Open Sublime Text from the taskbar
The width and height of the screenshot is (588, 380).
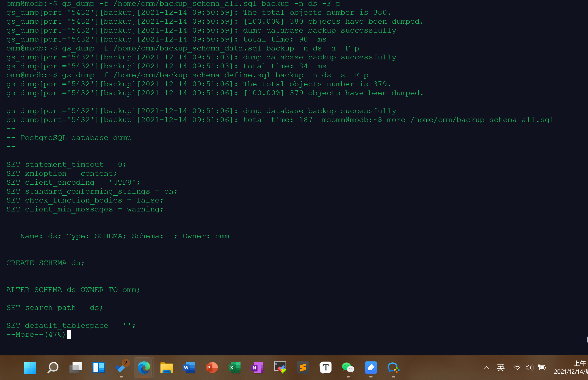point(303,368)
